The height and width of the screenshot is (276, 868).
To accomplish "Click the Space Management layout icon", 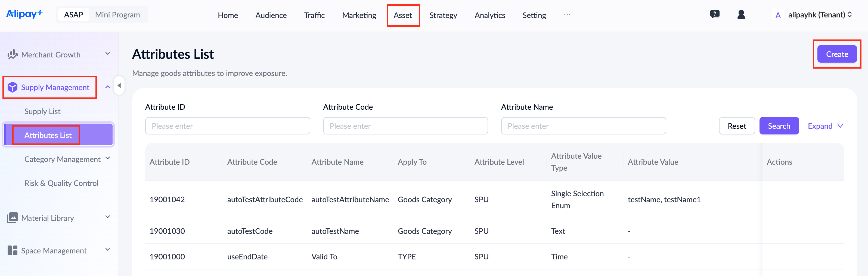I will pyautogui.click(x=13, y=250).
